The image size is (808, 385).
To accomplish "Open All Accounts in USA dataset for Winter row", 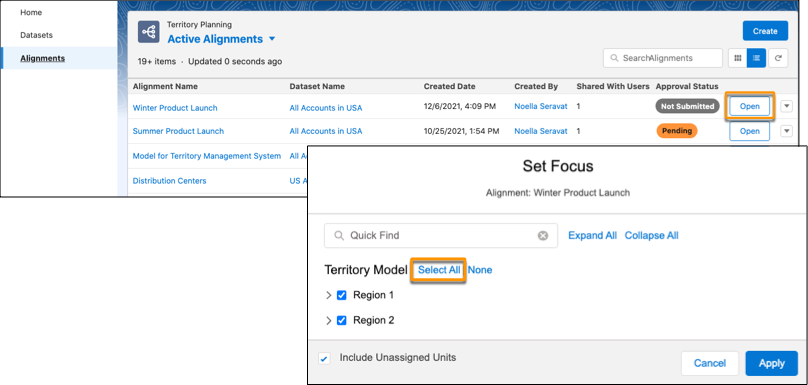I will [326, 108].
